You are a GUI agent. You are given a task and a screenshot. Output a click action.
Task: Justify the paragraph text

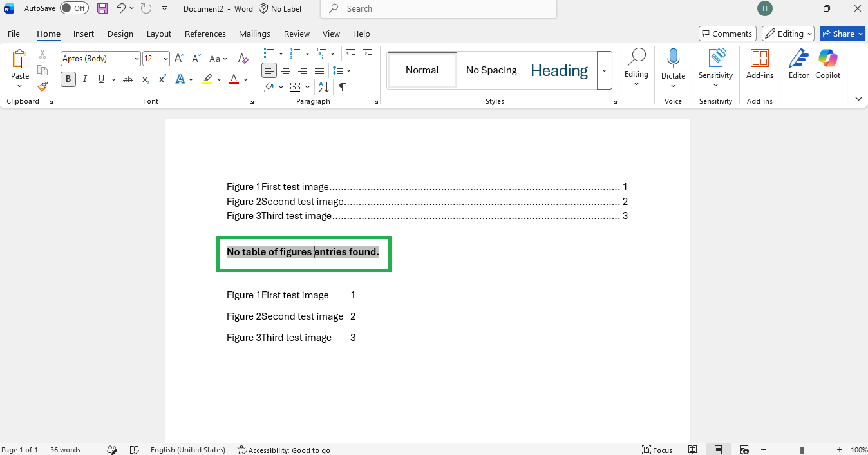[319, 70]
